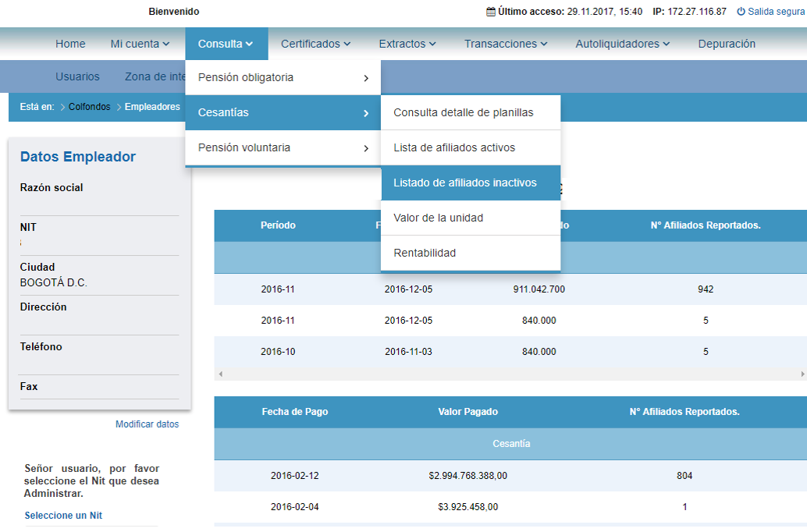Image resolution: width=807 pixels, height=532 pixels.
Task: Open the Certificados dropdown menu
Action: click(315, 44)
